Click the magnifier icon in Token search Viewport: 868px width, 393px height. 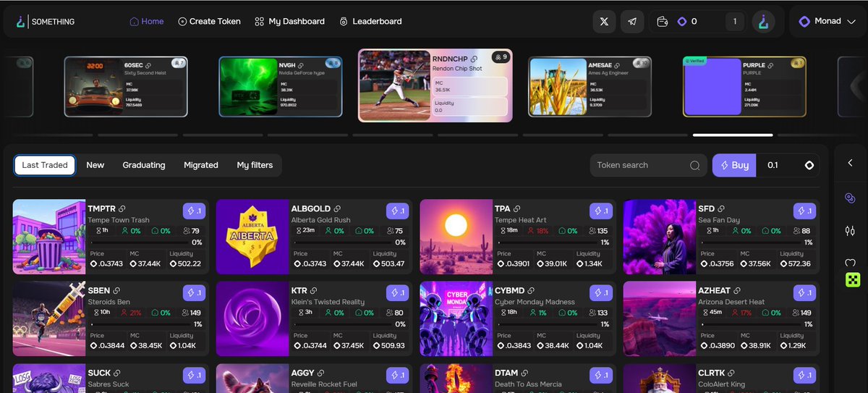pos(694,165)
